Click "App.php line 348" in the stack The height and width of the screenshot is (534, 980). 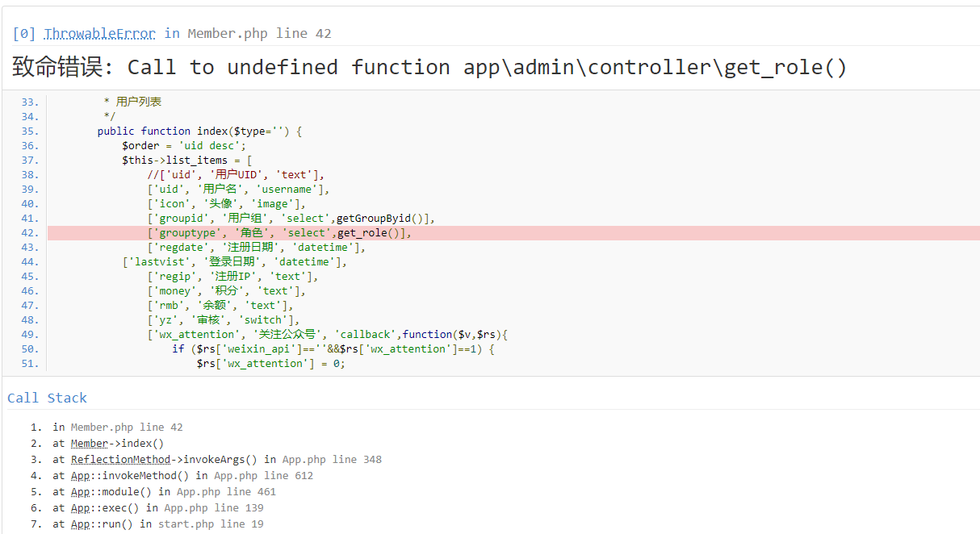point(332,460)
